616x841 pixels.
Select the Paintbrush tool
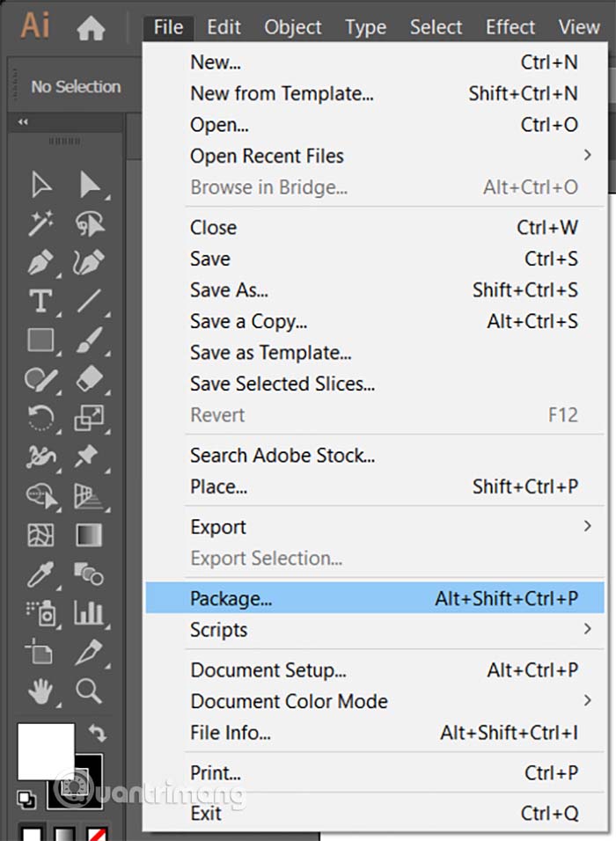pos(90,340)
